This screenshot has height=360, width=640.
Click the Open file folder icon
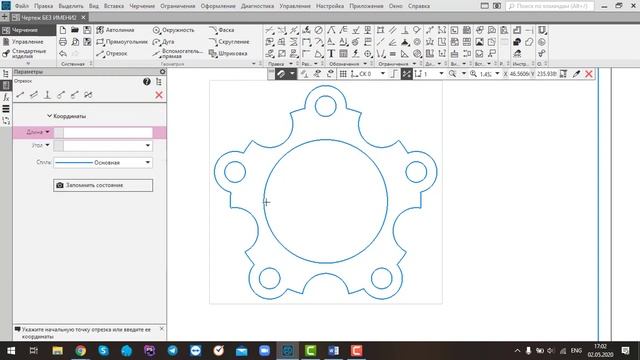[x=75, y=30]
